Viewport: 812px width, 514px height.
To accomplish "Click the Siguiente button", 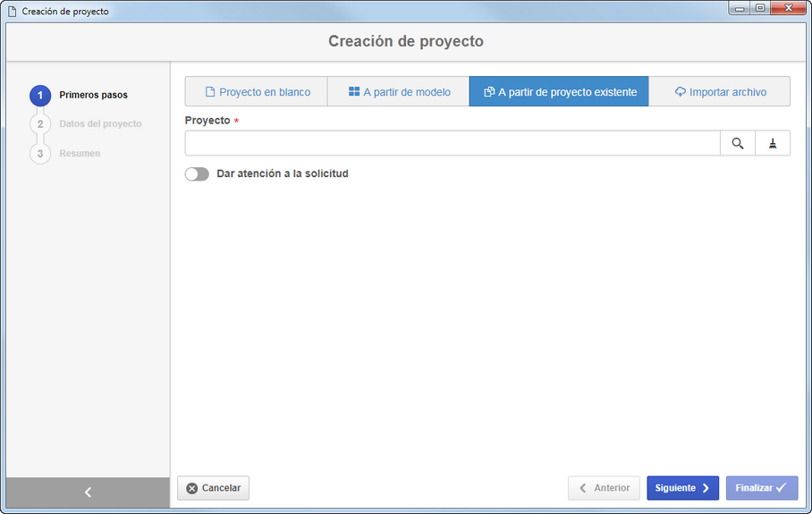I will 682,488.
